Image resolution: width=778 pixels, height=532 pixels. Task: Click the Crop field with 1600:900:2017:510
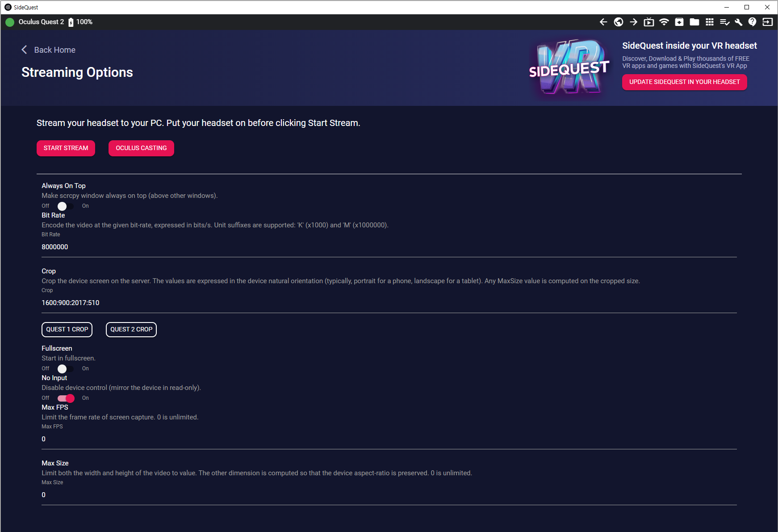point(389,303)
